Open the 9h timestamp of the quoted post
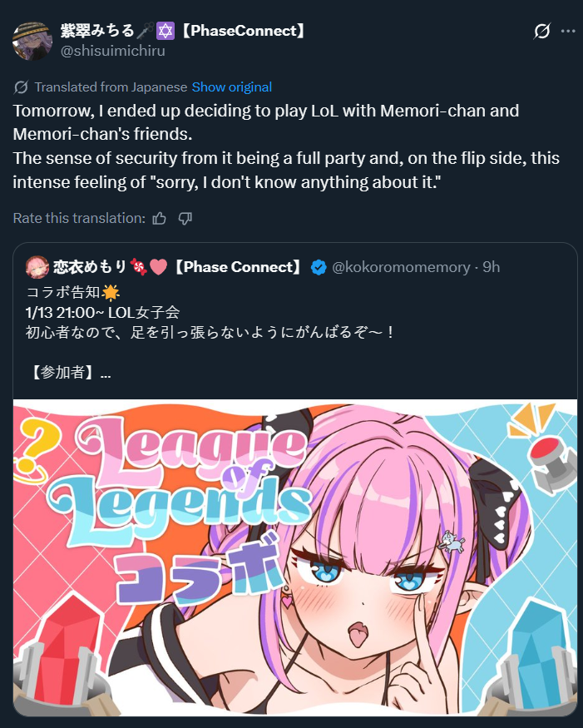The width and height of the screenshot is (583, 728). click(491, 267)
